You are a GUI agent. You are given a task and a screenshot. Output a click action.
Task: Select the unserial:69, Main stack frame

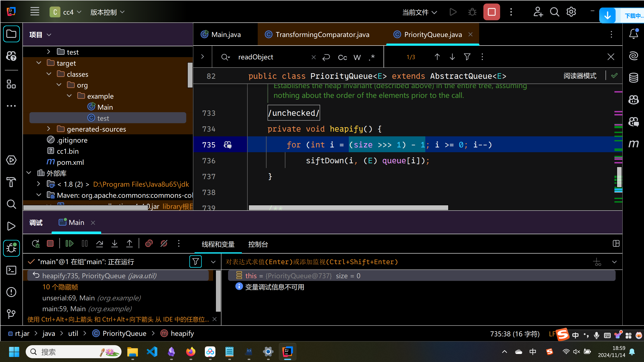pyautogui.click(x=91, y=298)
